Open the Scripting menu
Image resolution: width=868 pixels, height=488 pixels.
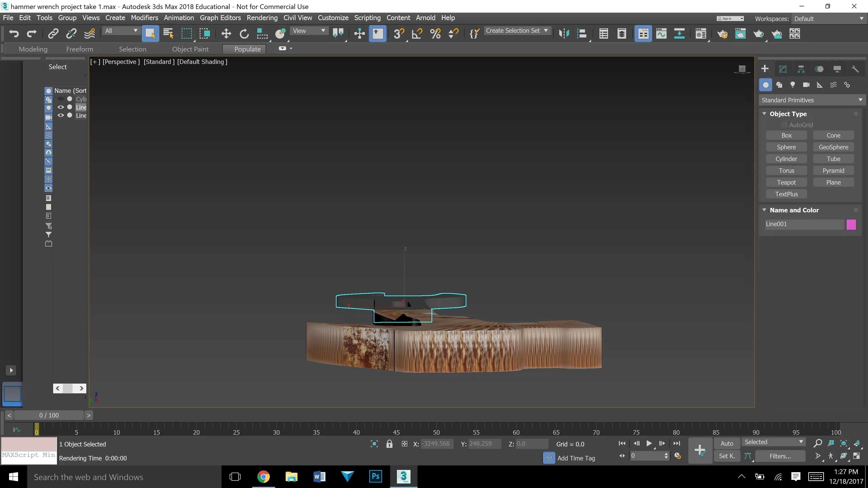367,18
